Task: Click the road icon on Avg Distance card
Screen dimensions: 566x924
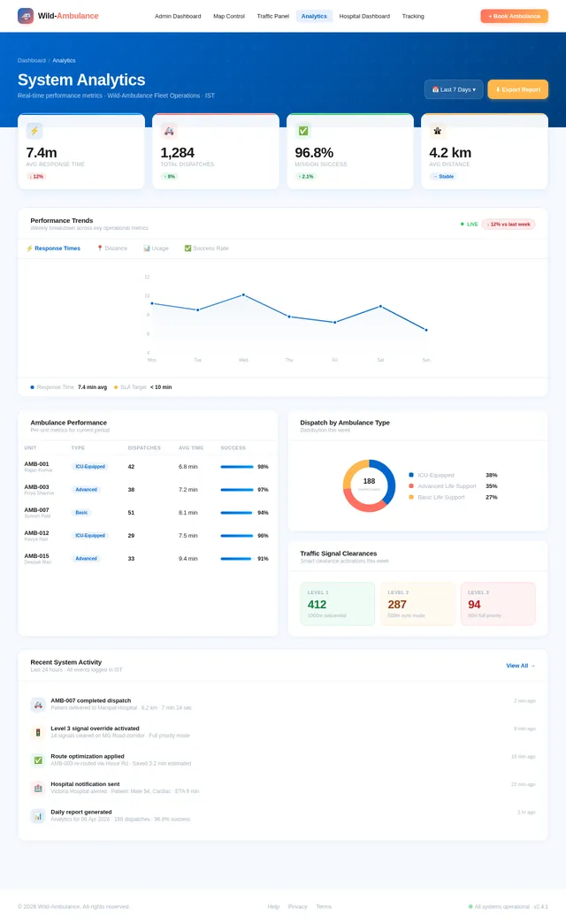Action: point(438,131)
